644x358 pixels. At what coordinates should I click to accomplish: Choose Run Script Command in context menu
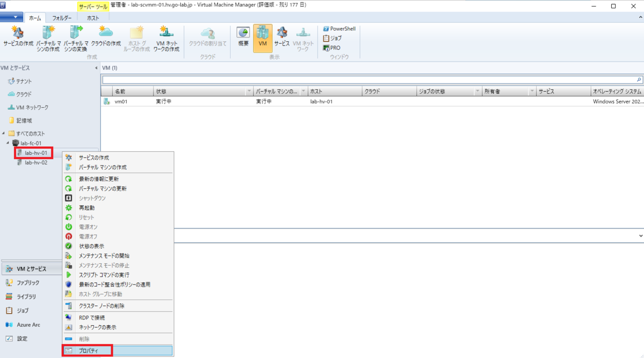tap(118, 274)
